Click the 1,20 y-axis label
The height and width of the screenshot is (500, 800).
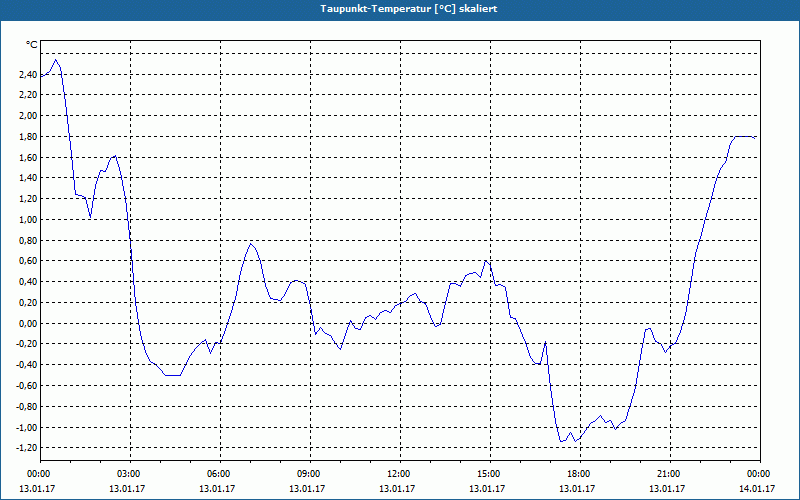(x=28, y=198)
